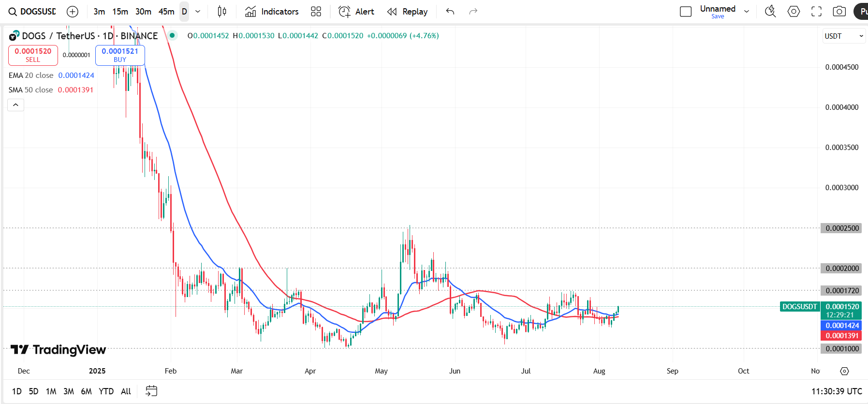The image size is (868, 404).
Task: Collapse the indicator legend chevron
Action: [x=15, y=105]
